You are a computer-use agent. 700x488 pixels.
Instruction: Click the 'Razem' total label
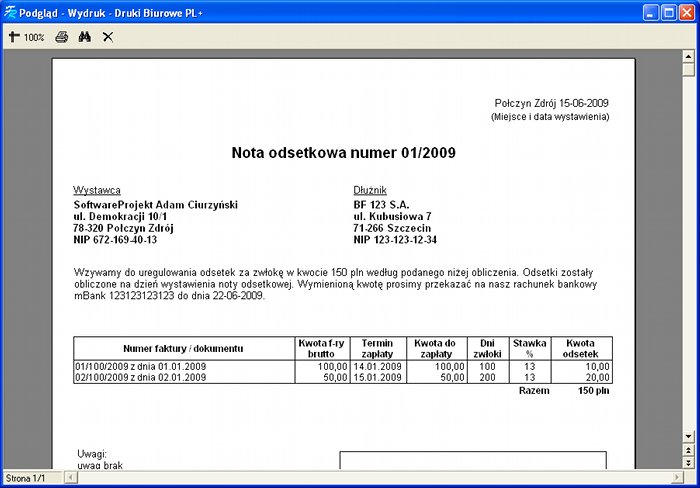(534, 391)
